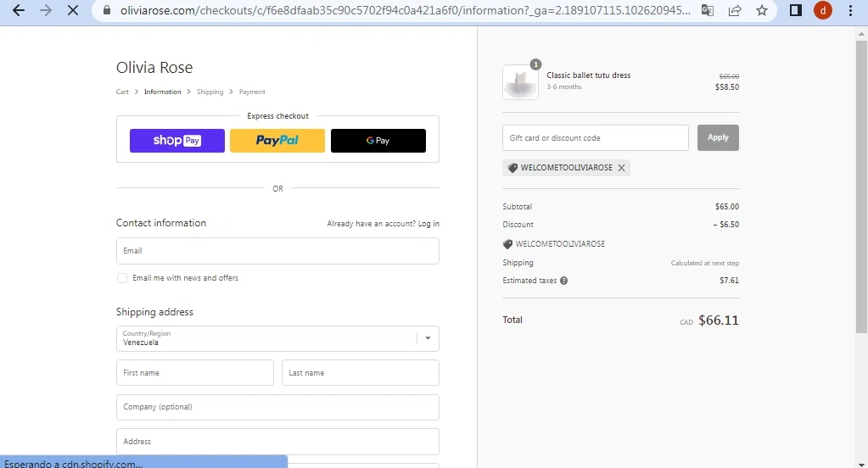Viewport: 868px width, 468px height.
Task: Focus the Company (optional) field
Action: [277, 407]
